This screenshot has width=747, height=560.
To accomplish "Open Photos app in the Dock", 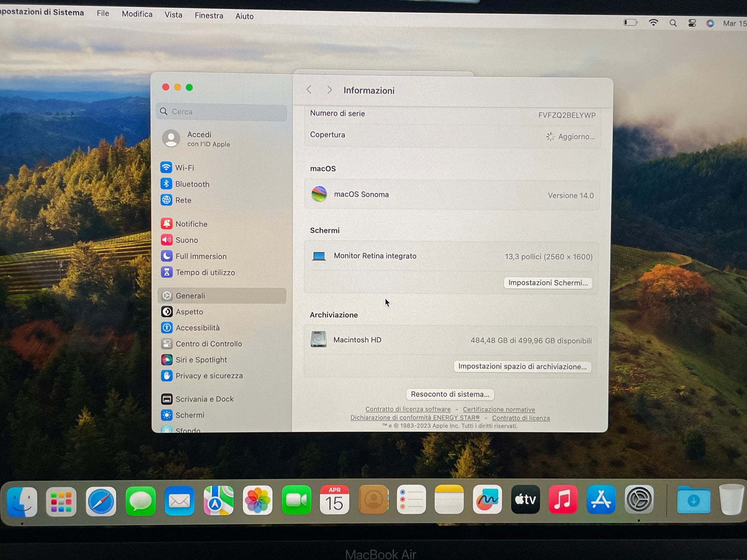I will (x=258, y=501).
